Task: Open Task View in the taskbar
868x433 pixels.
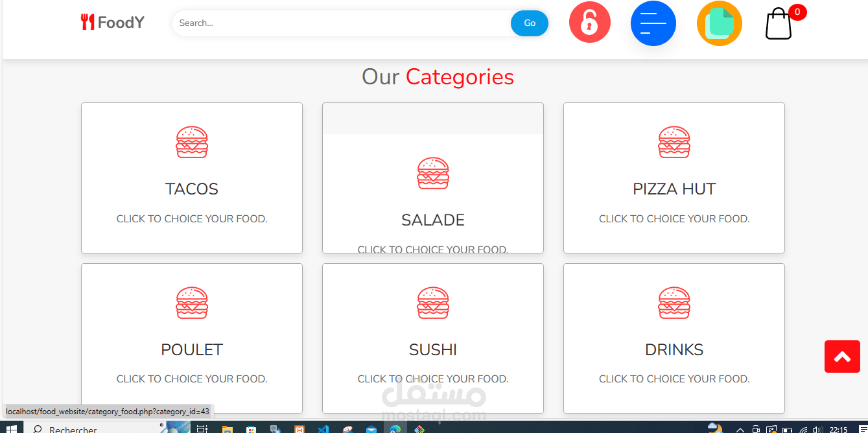Action: click(202, 428)
